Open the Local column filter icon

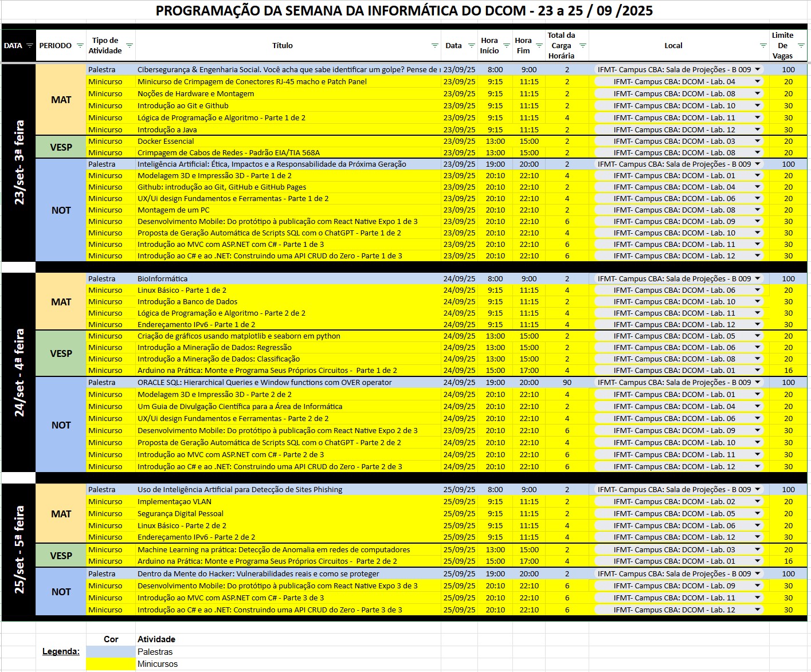(763, 46)
